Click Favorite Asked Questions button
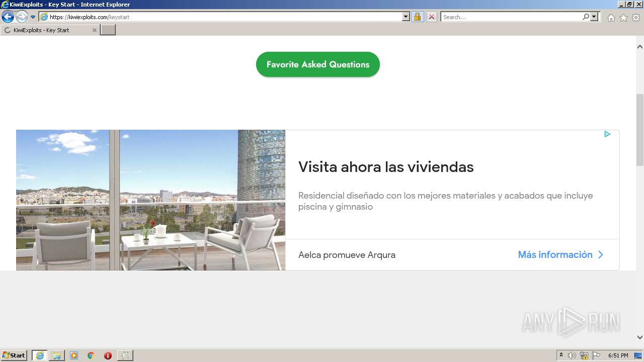Viewport: 644px width, 362px height. (x=318, y=64)
